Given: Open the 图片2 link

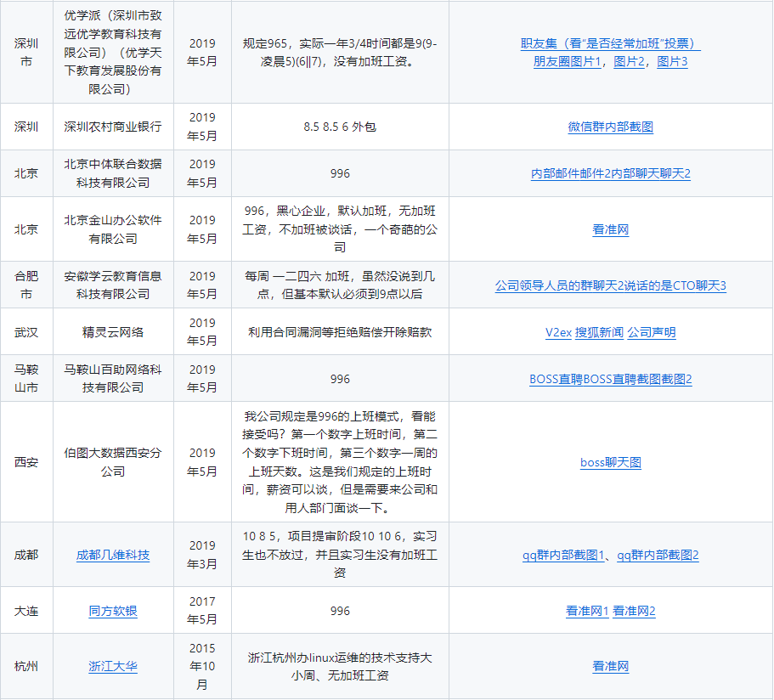Looking at the screenshot, I should point(629,62).
